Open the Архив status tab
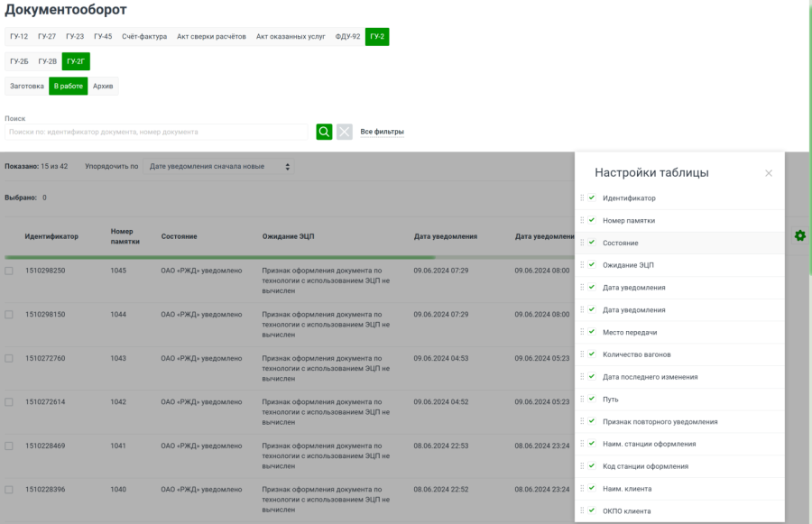Screen dimensions: 812x524 pyautogui.click(x=103, y=87)
